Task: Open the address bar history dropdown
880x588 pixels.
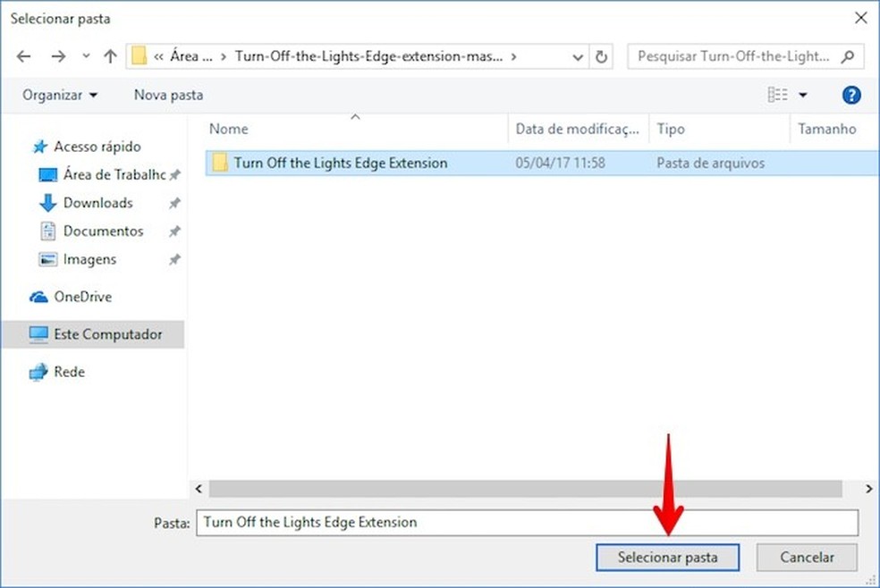Action: [578, 56]
